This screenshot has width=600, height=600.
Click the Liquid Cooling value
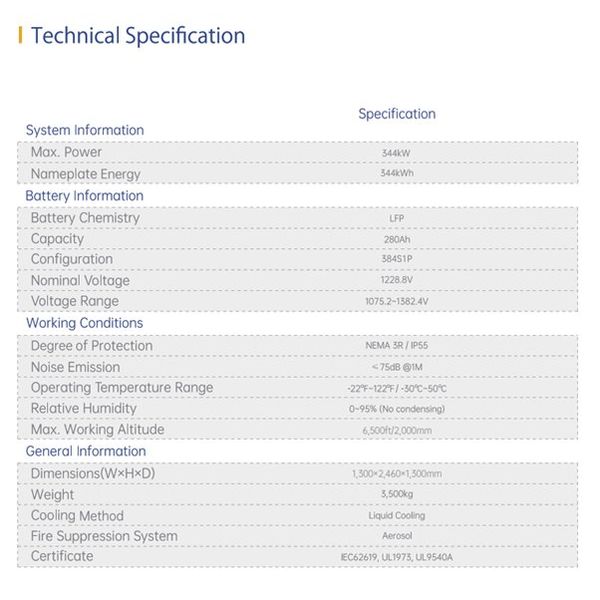click(x=397, y=516)
